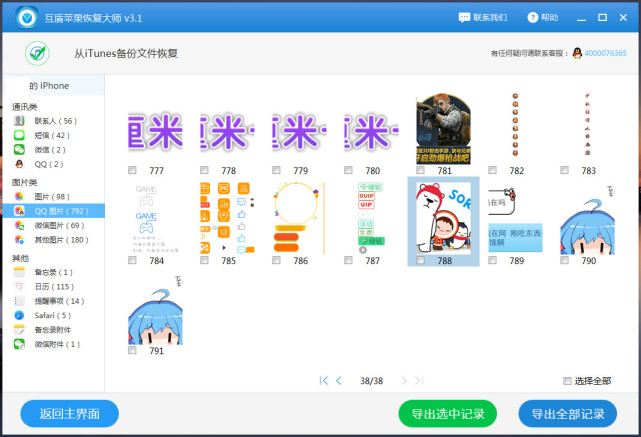
Task: Click 返回主界面 button
Action: pos(69,414)
